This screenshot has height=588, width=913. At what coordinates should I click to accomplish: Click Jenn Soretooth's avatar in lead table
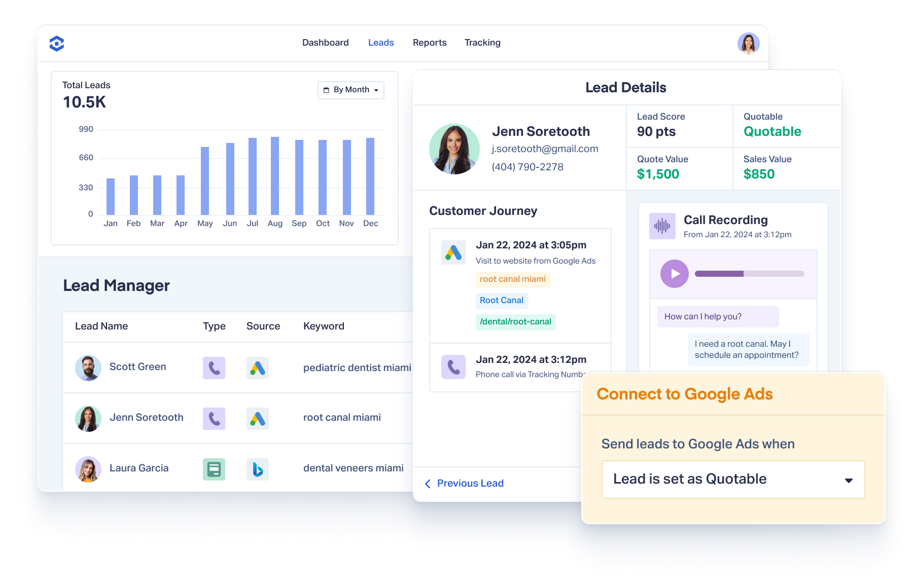tap(88, 418)
